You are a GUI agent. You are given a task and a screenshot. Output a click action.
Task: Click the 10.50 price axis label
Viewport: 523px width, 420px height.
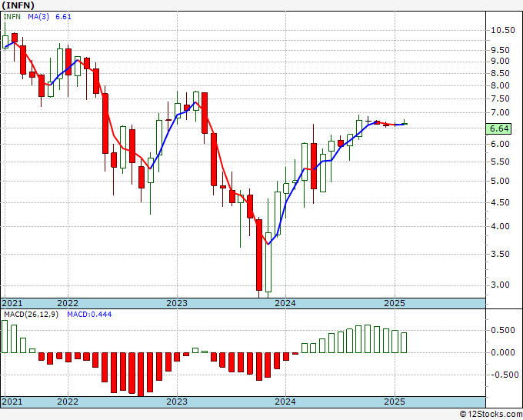click(503, 30)
